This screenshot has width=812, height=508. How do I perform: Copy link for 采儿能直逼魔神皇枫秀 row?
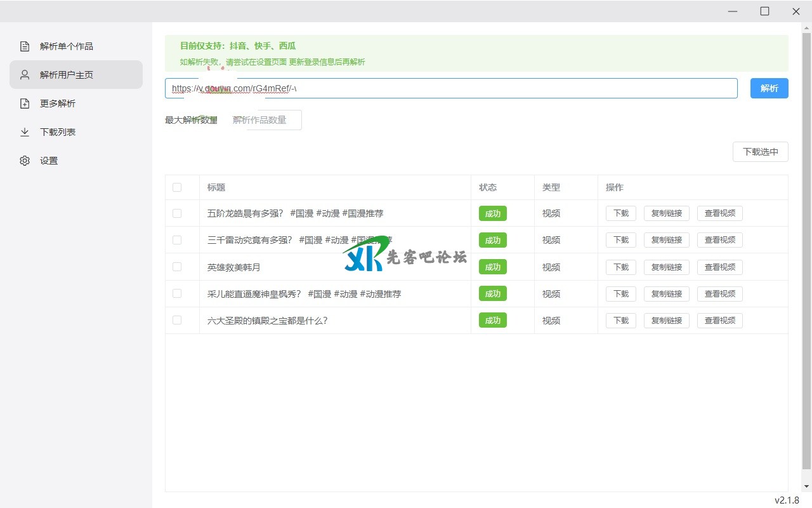(666, 293)
